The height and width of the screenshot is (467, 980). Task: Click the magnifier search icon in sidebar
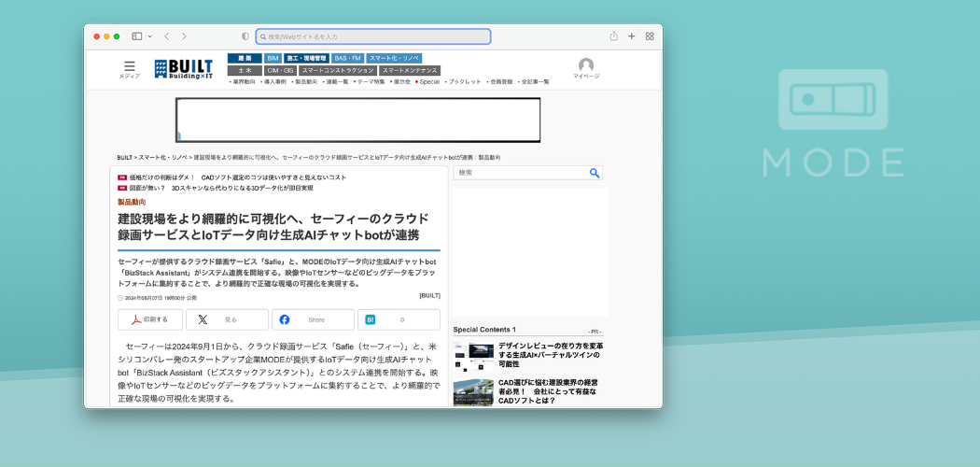pos(595,173)
